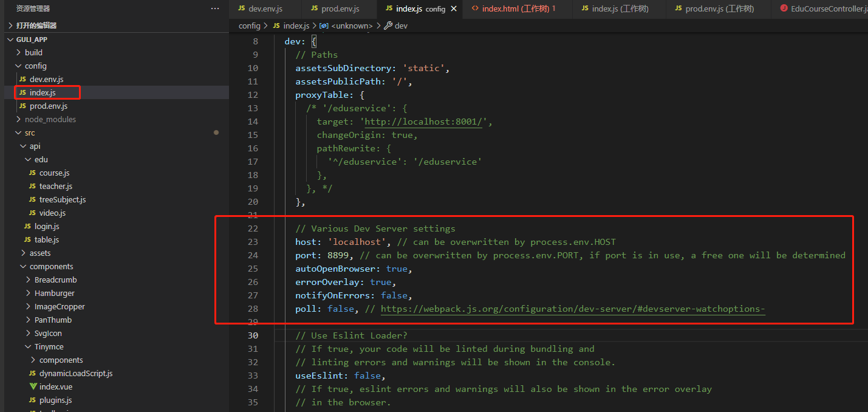Switch to EduCourseController.java tab
The image size is (868, 412).
[x=820, y=9]
